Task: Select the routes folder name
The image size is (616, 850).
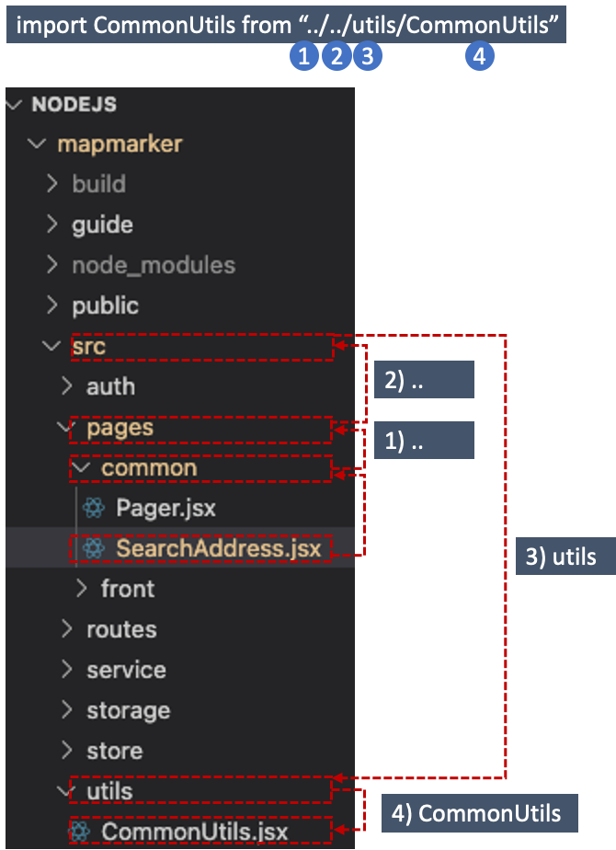Action: (x=122, y=629)
